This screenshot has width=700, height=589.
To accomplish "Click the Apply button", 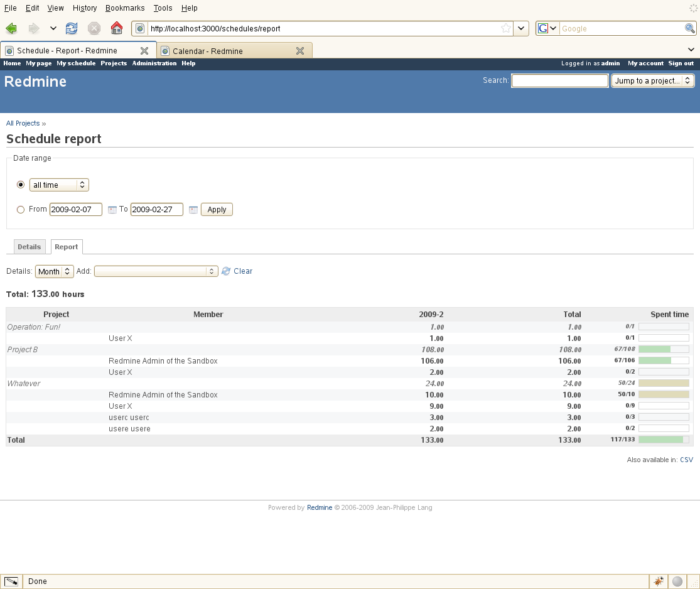I will pos(217,210).
